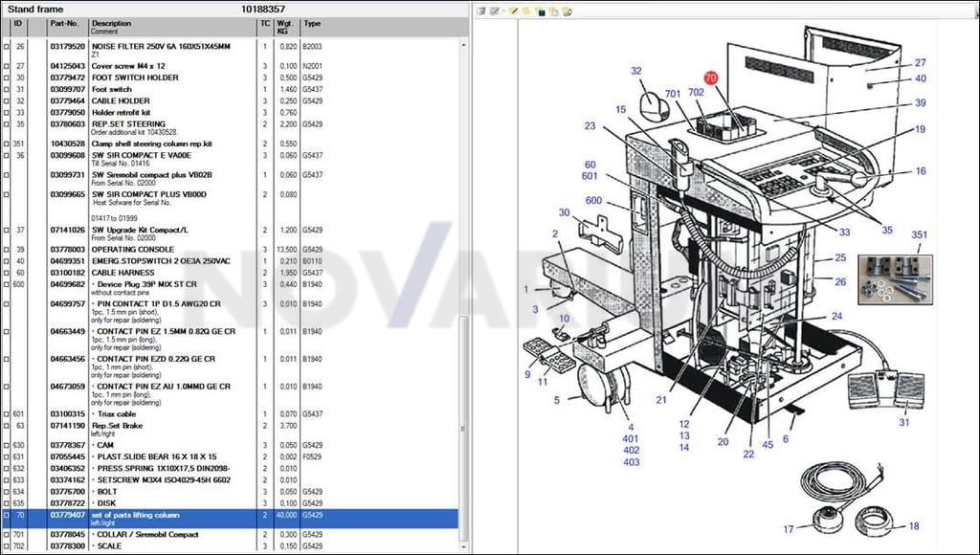Select EMERG.STOPSWITCH 2 OE3A 250VAC row

pyautogui.click(x=232, y=261)
